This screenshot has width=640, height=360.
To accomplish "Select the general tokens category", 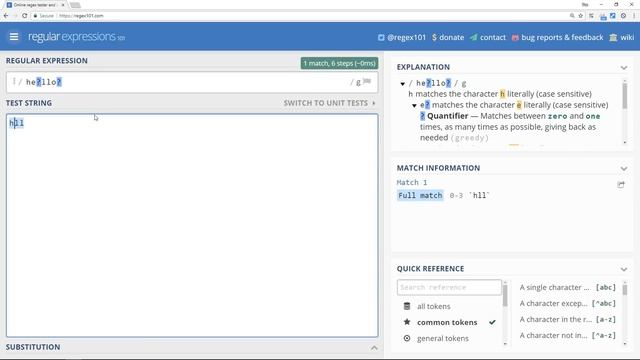I will click(x=442, y=338).
